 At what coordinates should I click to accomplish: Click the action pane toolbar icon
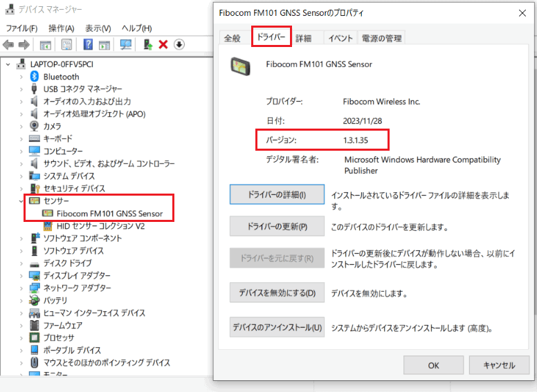(x=104, y=44)
